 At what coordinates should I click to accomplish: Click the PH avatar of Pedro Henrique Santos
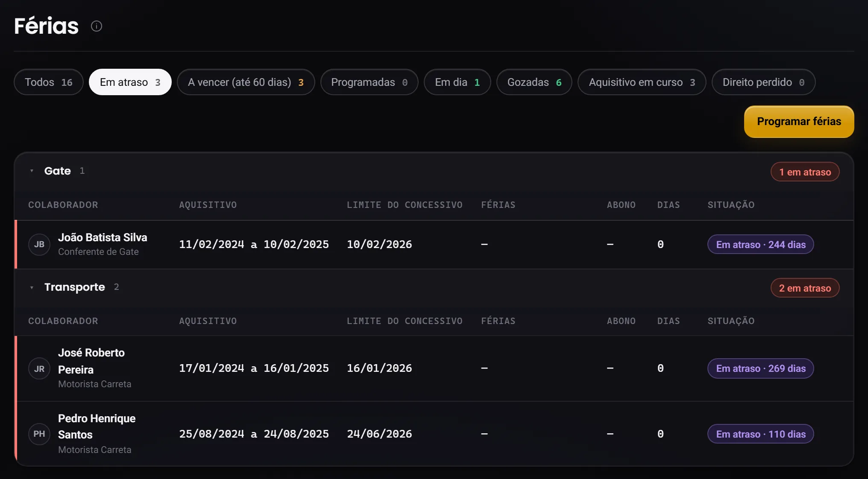coord(39,434)
